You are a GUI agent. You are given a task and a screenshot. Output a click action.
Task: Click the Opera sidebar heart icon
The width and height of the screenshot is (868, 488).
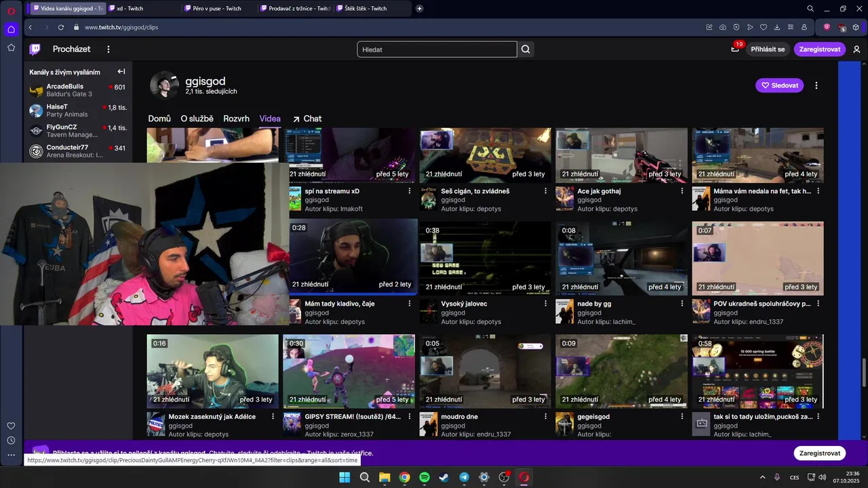point(11,426)
